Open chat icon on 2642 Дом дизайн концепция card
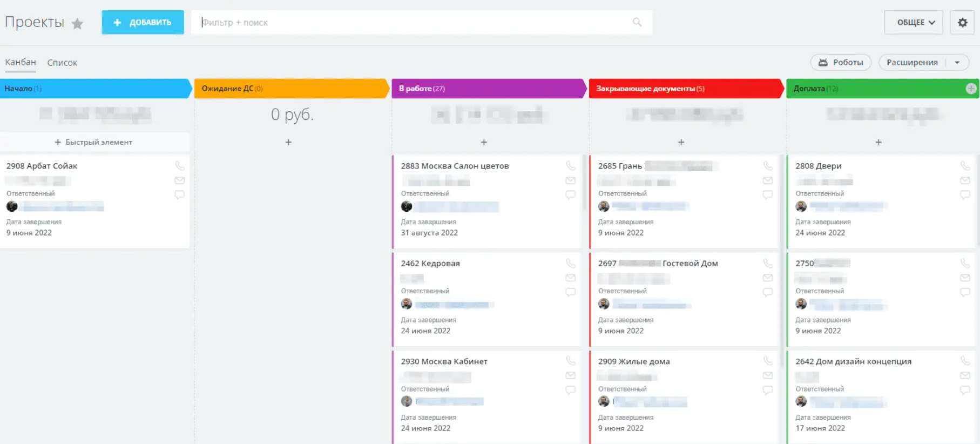The width and height of the screenshot is (980, 444). (965, 390)
